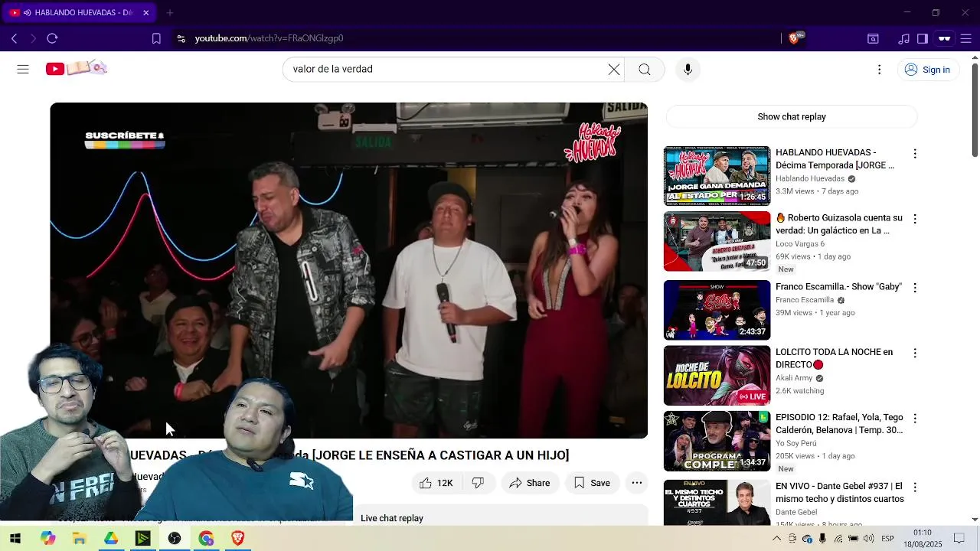Open more actions under the video
980x551 pixels.
click(x=636, y=483)
